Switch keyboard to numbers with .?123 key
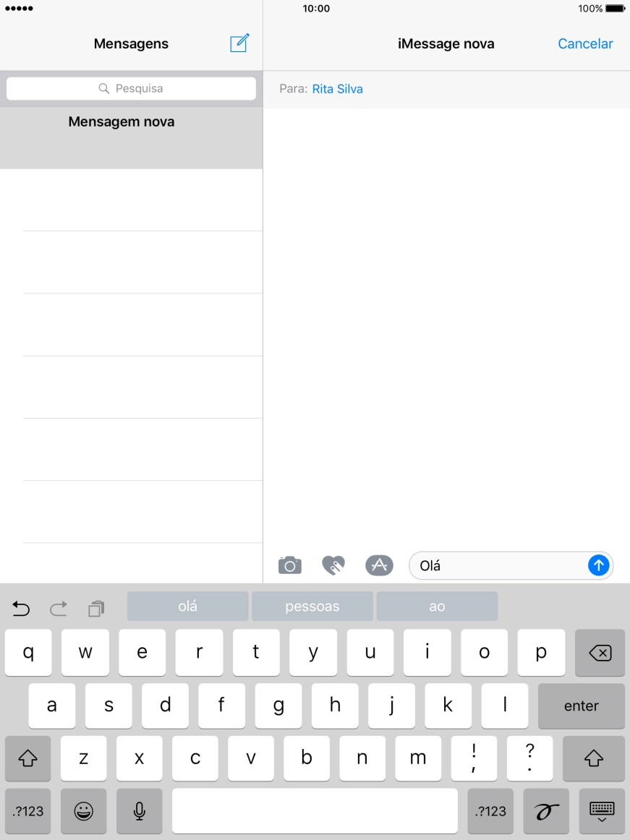 click(x=27, y=811)
